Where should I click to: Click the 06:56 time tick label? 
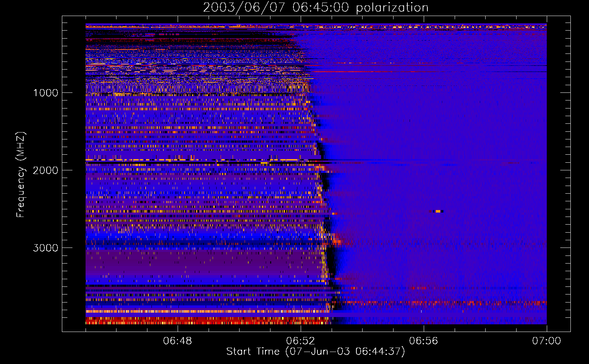click(x=424, y=341)
